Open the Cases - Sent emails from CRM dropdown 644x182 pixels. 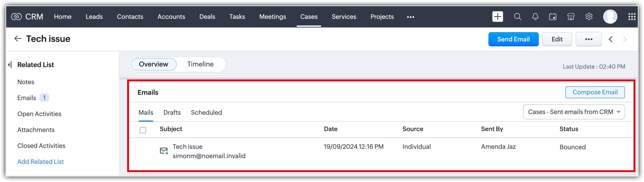pyautogui.click(x=574, y=112)
